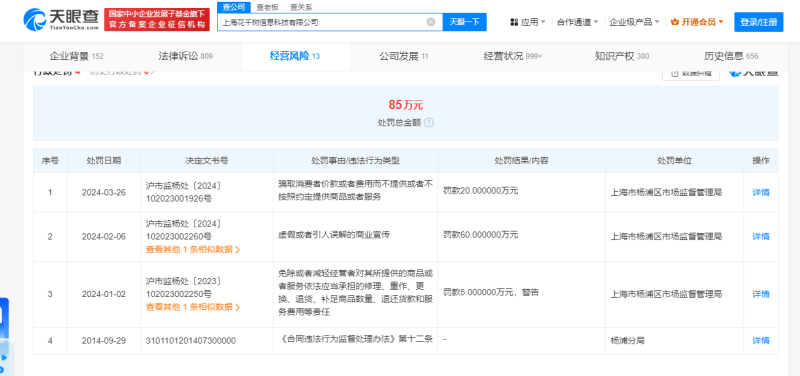Click the 天眼一下 search button
The height and width of the screenshot is (376, 800).
pos(464,22)
